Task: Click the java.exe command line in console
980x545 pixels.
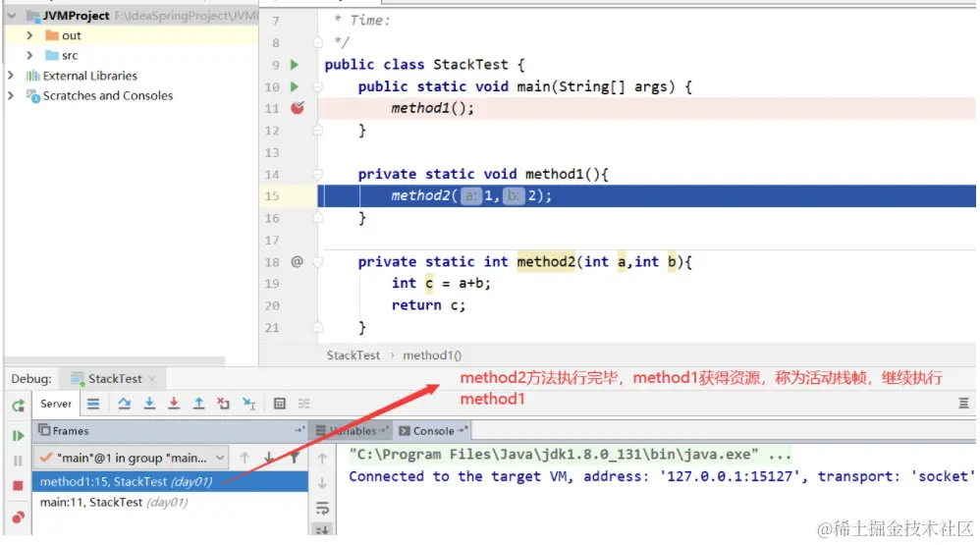Action: (570, 455)
